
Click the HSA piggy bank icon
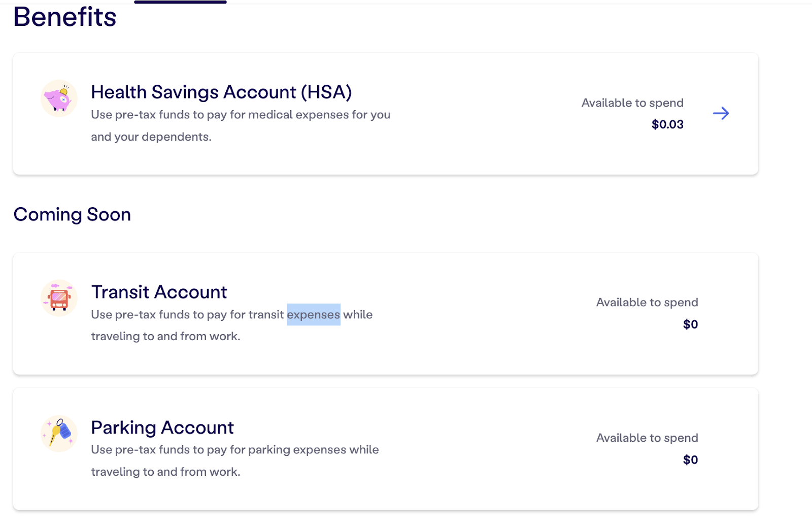[59, 98]
